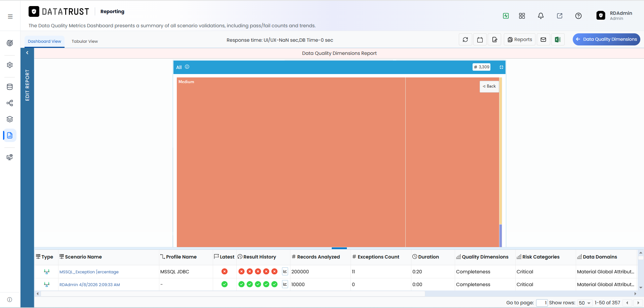Click the Go to page input field

click(541, 303)
